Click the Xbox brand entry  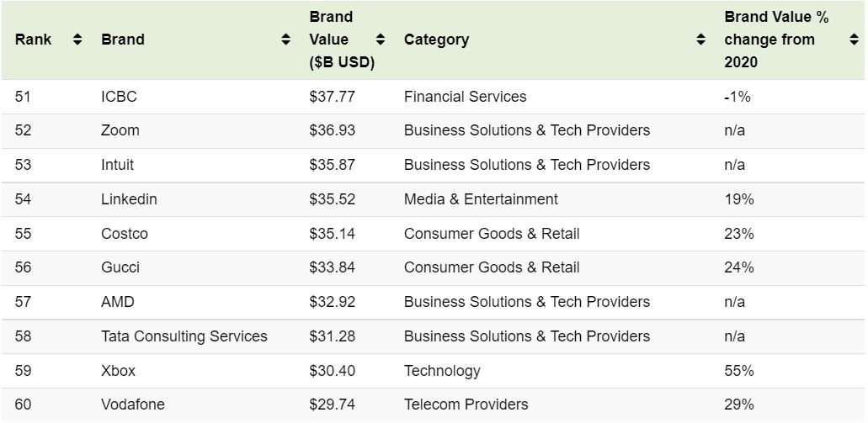click(118, 371)
